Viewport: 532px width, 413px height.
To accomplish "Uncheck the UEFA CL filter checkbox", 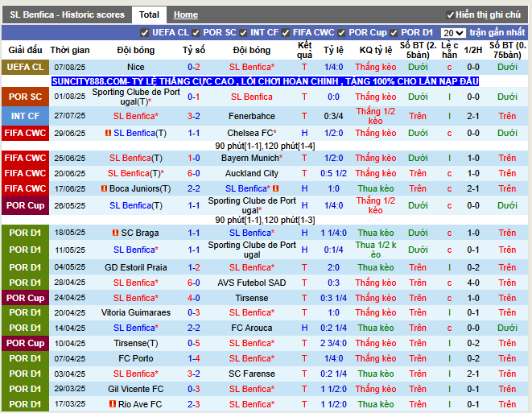I will pos(145,33).
